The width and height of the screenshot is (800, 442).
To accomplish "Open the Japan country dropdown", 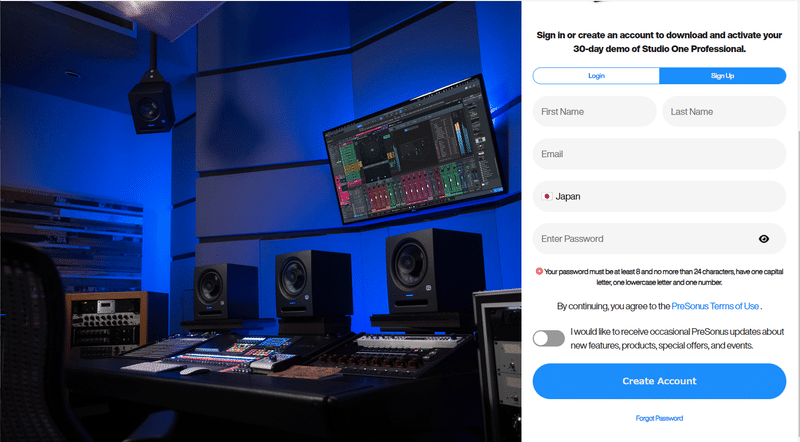I will pyautogui.click(x=659, y=196).
